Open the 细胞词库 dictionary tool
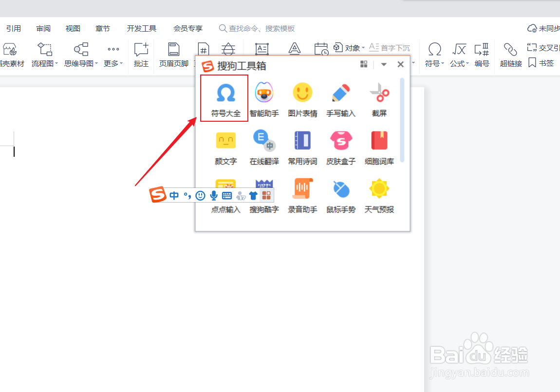Viewport: 560px width, 392px height. pos(379,148)
